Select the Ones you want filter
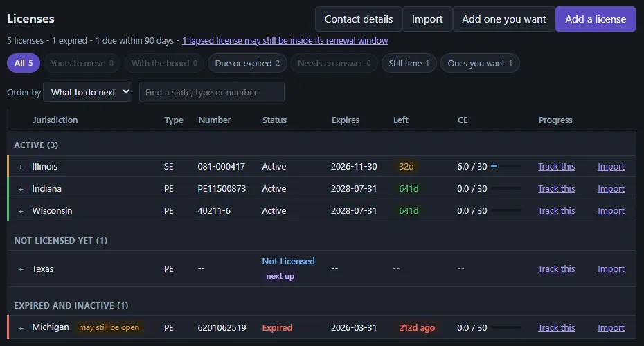The width and height of the screenshot is (644, 346). point(480,63)
